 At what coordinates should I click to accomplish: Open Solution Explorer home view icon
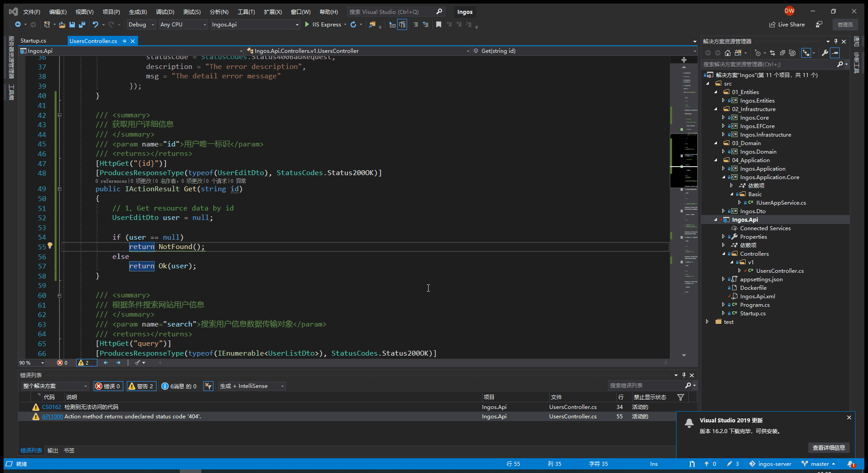click(x=727, y=53)
